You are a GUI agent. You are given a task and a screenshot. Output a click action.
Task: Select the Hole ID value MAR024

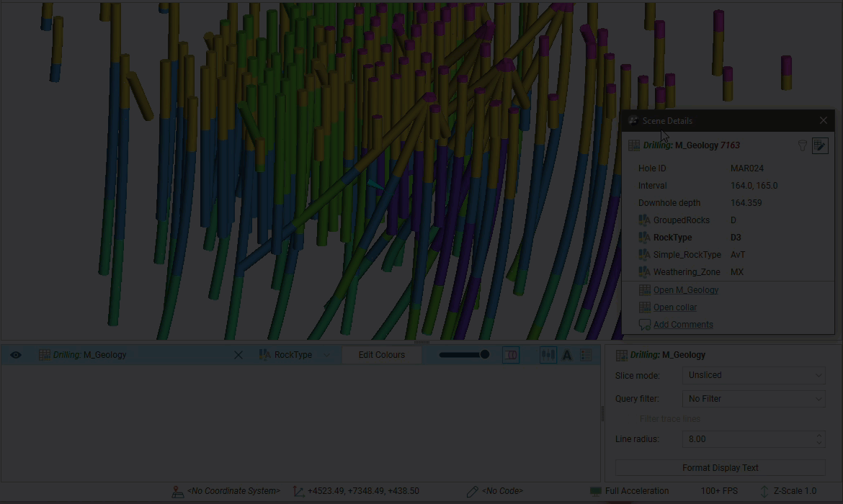coord(746,168)
